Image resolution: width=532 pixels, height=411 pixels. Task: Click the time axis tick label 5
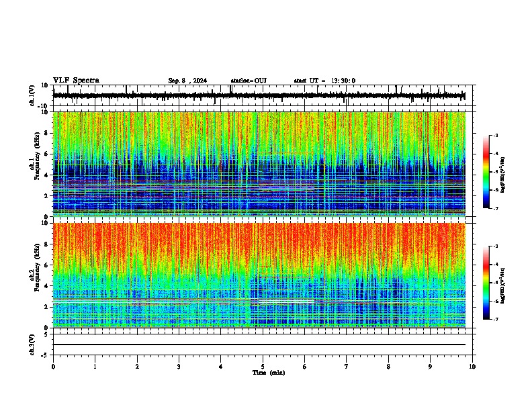coord(263,367)
